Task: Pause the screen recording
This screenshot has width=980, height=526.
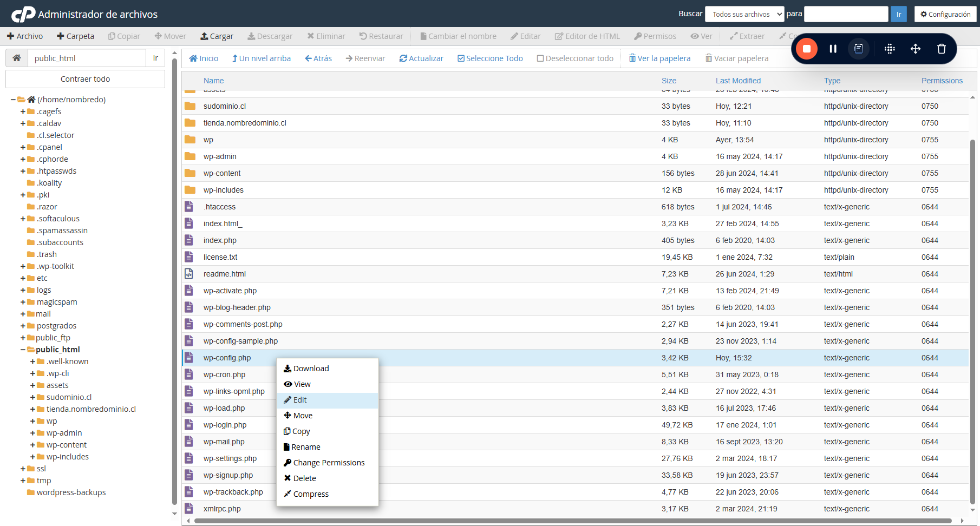Action: 833,49
